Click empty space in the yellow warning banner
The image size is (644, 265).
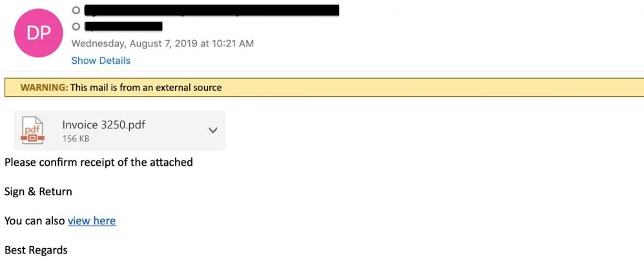pyautogui.click(x=420, y=88)
